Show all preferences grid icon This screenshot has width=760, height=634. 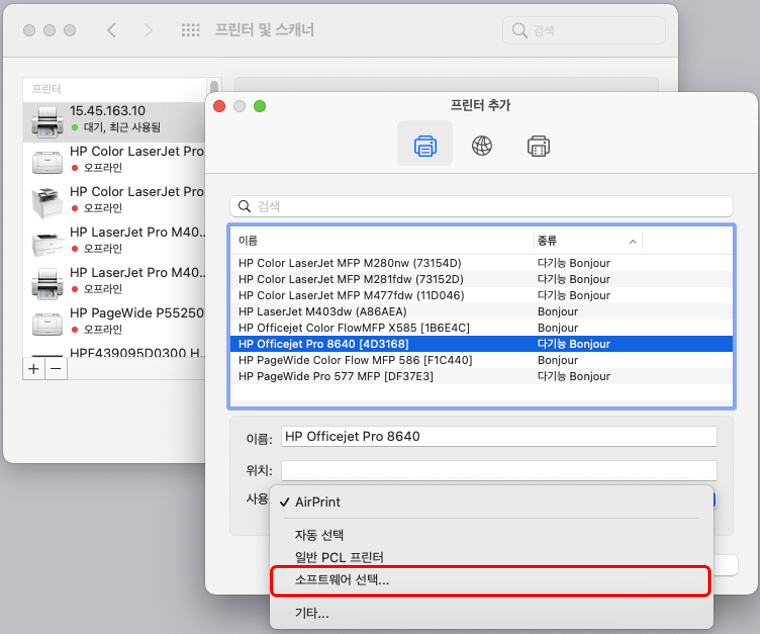190,30
